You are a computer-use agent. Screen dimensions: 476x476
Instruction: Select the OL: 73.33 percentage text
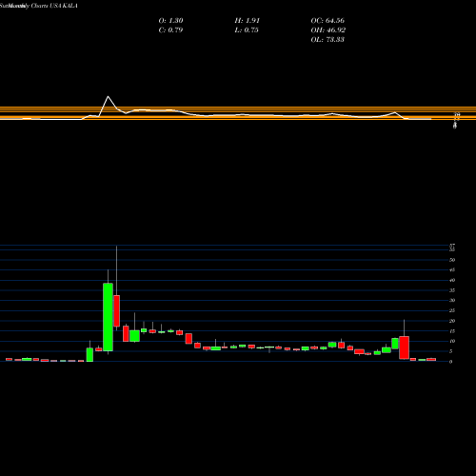pos(327,40)
